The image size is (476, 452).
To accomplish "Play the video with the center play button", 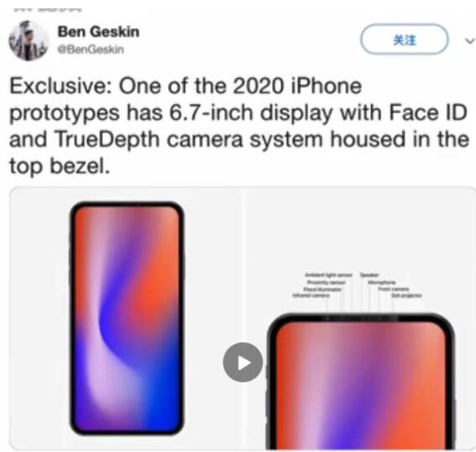I will tap(243, 362).
